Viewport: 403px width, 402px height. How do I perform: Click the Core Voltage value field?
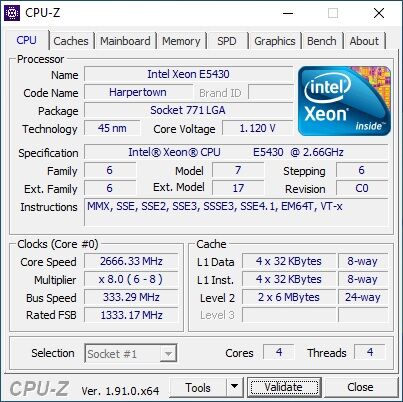257,128
